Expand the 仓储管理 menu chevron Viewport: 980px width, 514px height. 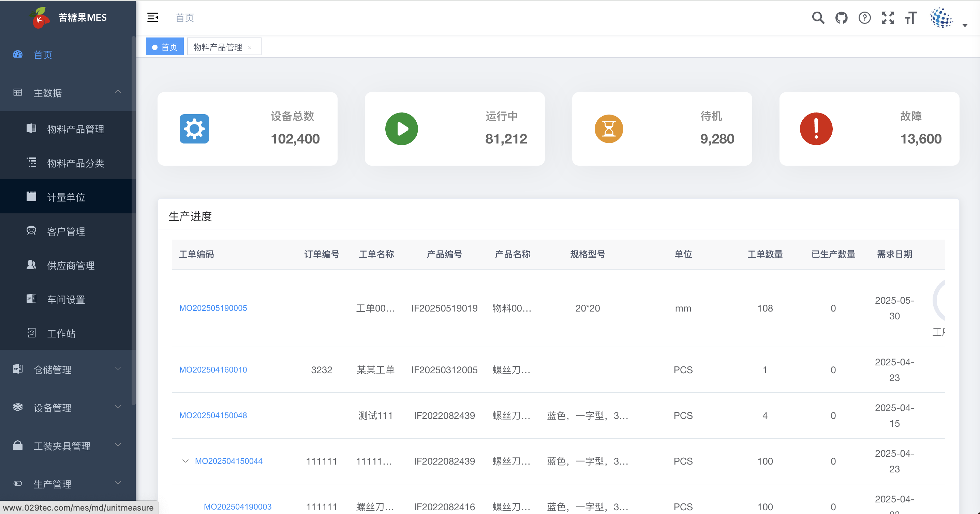[118, 369]
